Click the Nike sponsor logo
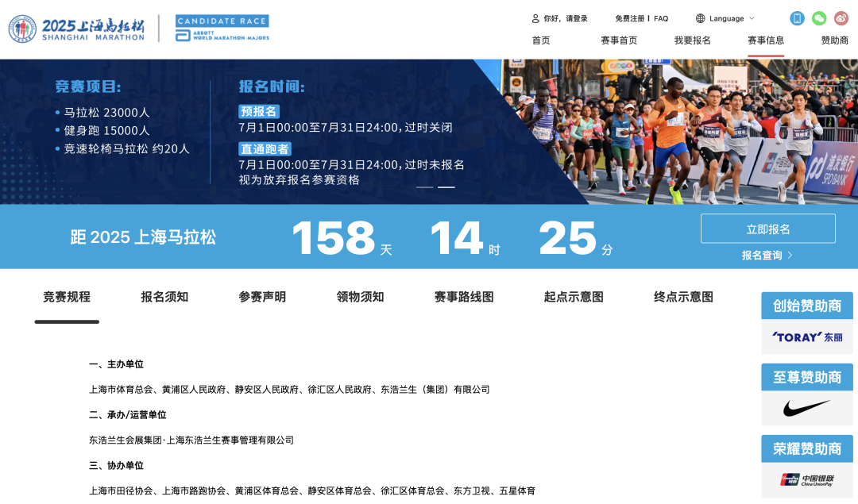This screenshot has height=504, width=858. click(x=806, y=409)
